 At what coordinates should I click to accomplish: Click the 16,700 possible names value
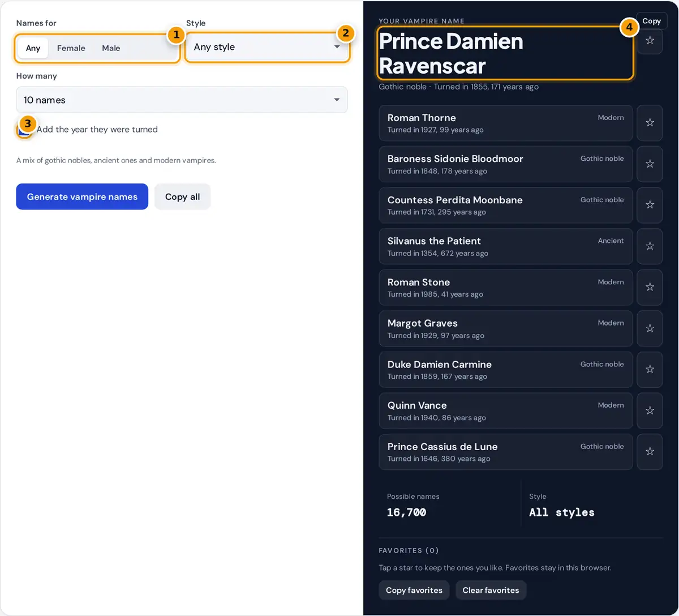pos(406,512)
